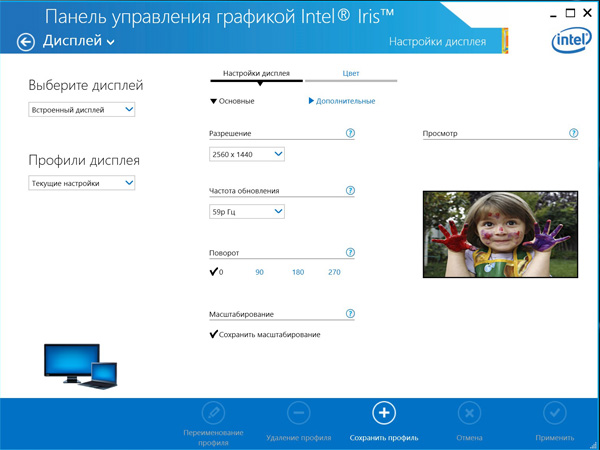Click the Сохранить профиль plus icon
600x450 pixels.
384,413
